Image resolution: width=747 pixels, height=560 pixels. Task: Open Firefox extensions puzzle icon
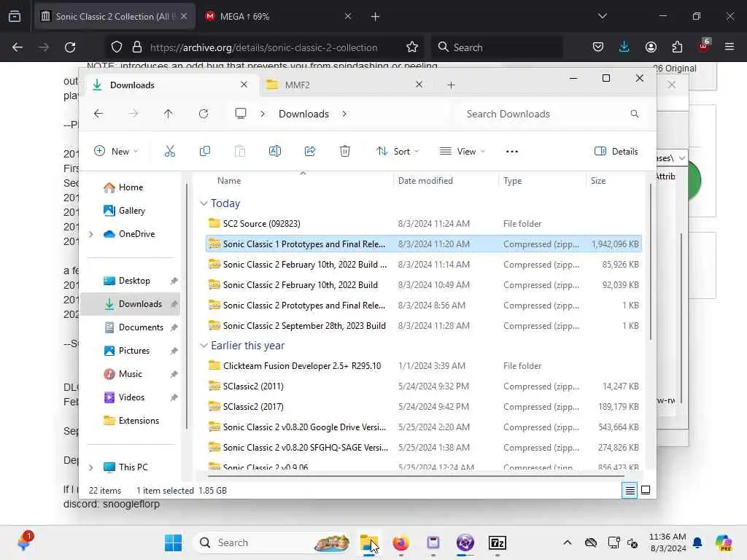pyautogui.click(x=677, y=47)
